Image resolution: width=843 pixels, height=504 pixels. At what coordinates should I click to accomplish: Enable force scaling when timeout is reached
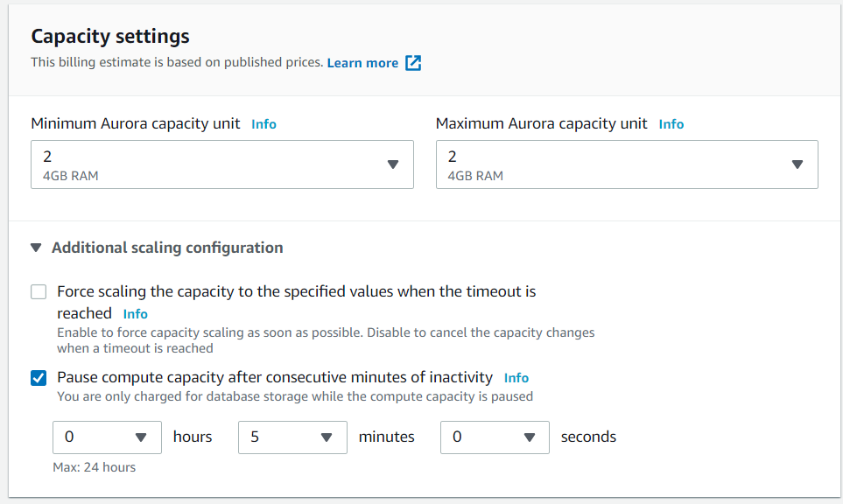[x=38, y=291]
